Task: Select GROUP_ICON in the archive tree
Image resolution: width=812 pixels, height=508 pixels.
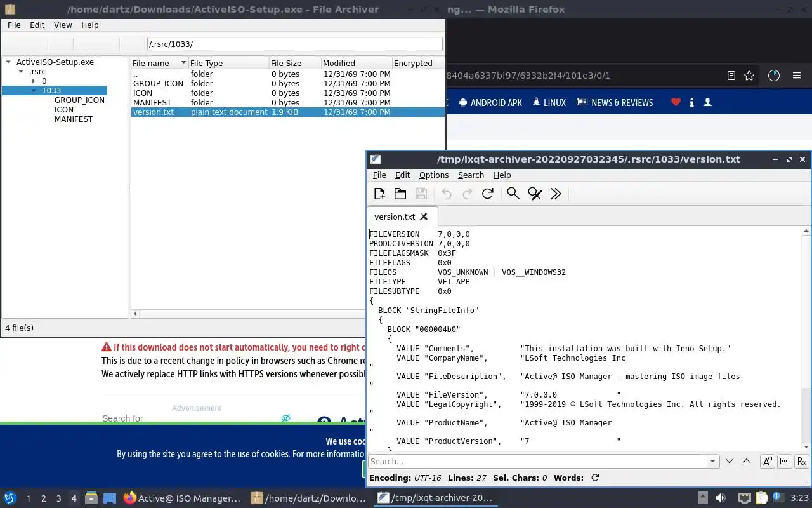Action: 79,100
